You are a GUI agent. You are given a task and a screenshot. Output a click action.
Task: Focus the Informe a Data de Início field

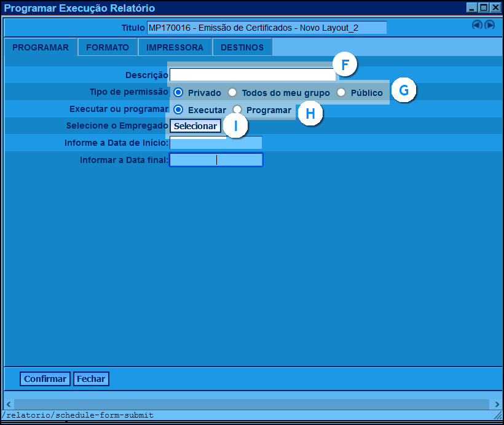[x=216, y=143]
